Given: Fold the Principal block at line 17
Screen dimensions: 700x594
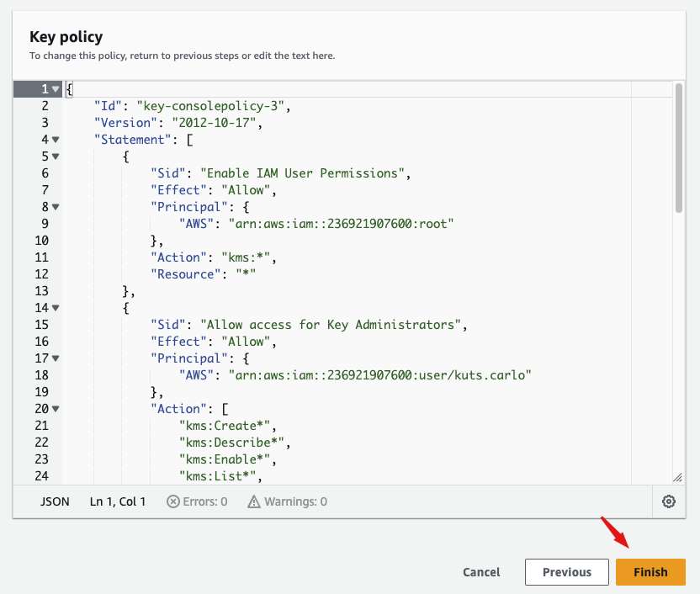Looking at the screenshot, I should click(x=56, y=358).
